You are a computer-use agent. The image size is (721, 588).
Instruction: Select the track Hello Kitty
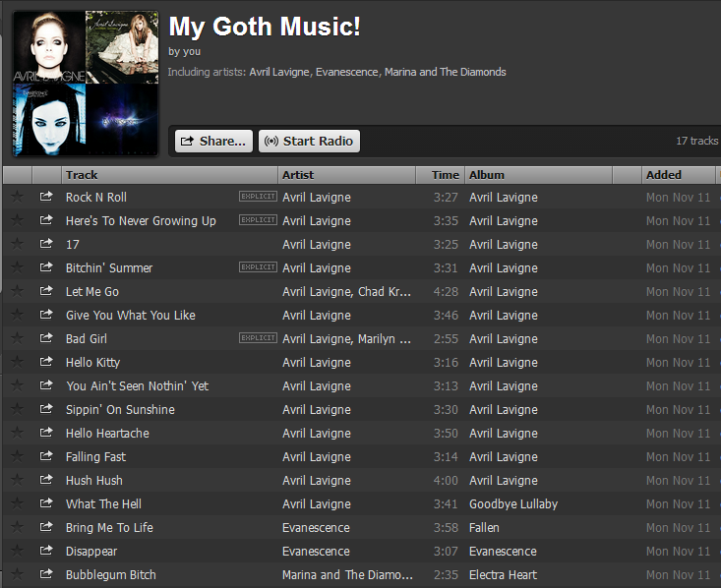(92, 362)
